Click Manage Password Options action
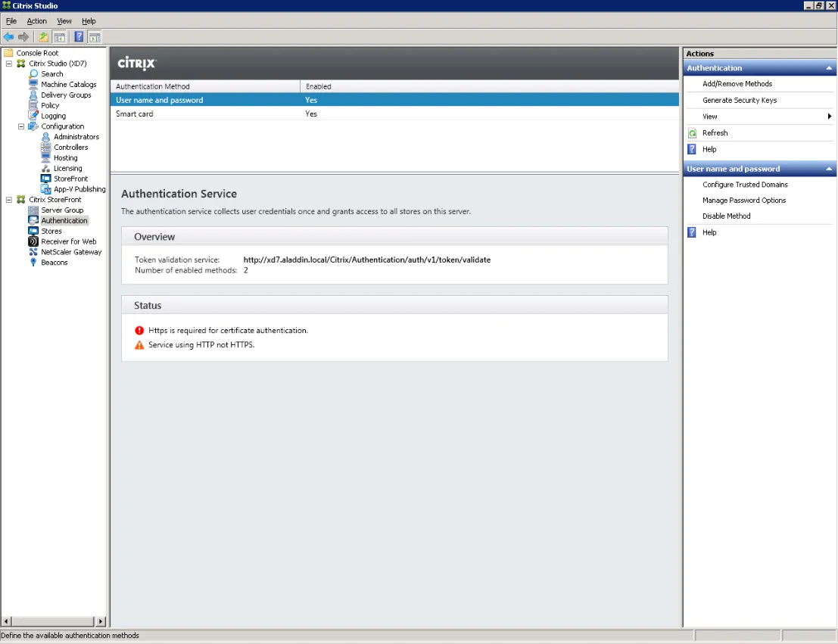 click(x=744, y=200)
